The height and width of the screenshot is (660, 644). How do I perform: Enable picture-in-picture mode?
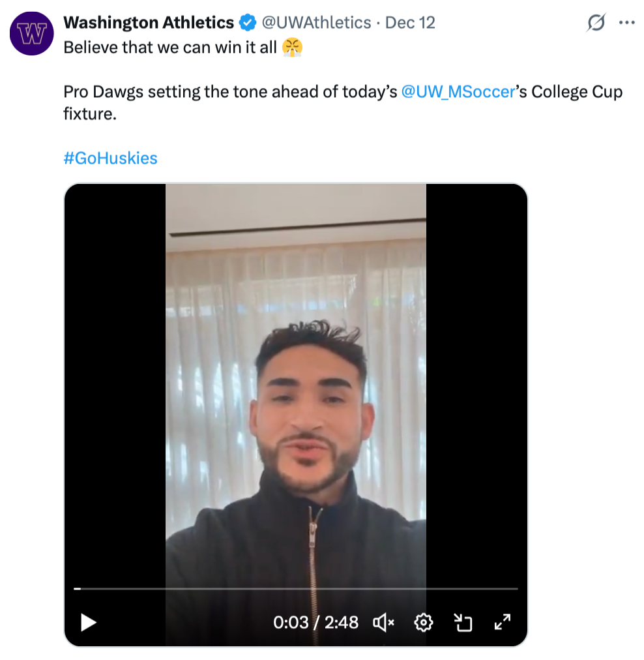click(463, 623)
